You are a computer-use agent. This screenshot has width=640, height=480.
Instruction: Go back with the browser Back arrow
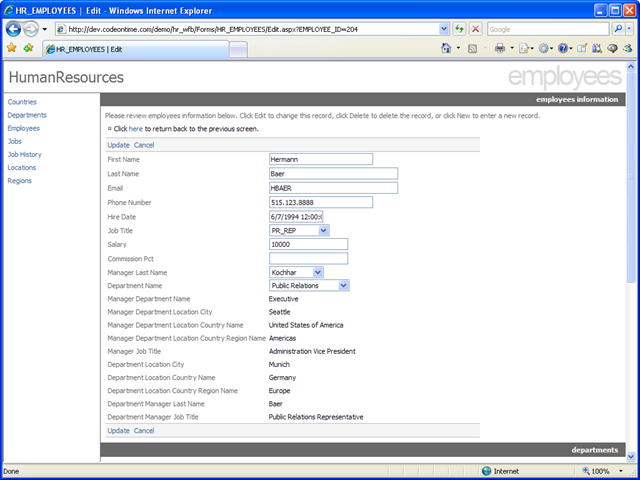coord(13,29)
